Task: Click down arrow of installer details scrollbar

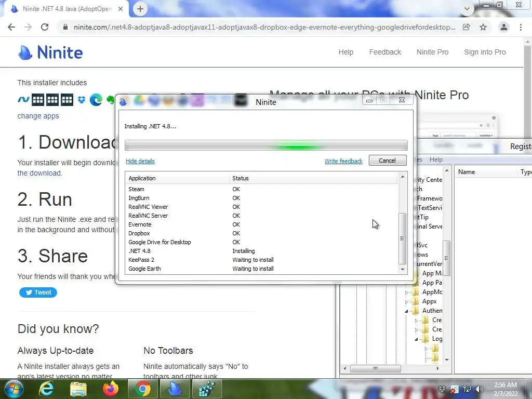Action: pyautogui.click(x=403, y=270)
